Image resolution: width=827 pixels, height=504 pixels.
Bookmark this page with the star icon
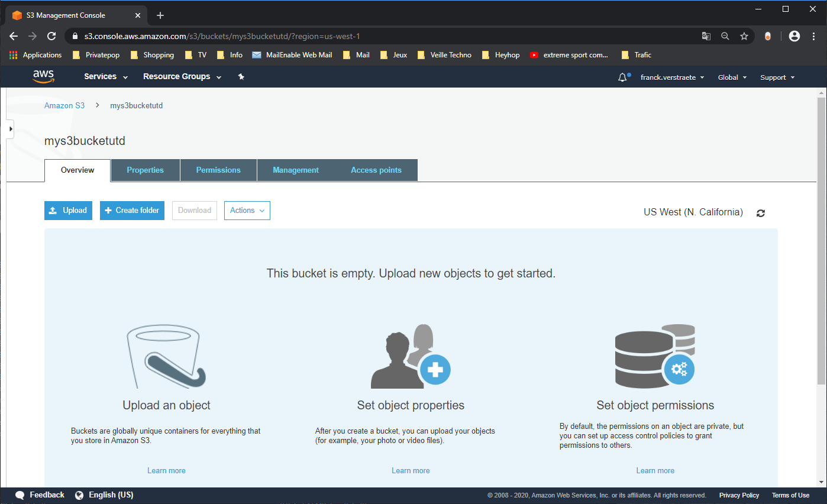click(x=744, y=36)
